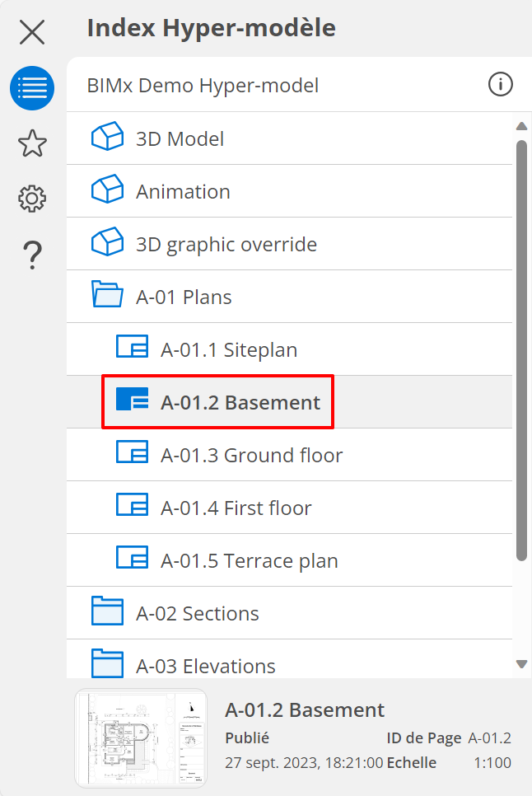Click the Animation cube icon
Screen dimensions: 532x796
click(x=107, y=190)
